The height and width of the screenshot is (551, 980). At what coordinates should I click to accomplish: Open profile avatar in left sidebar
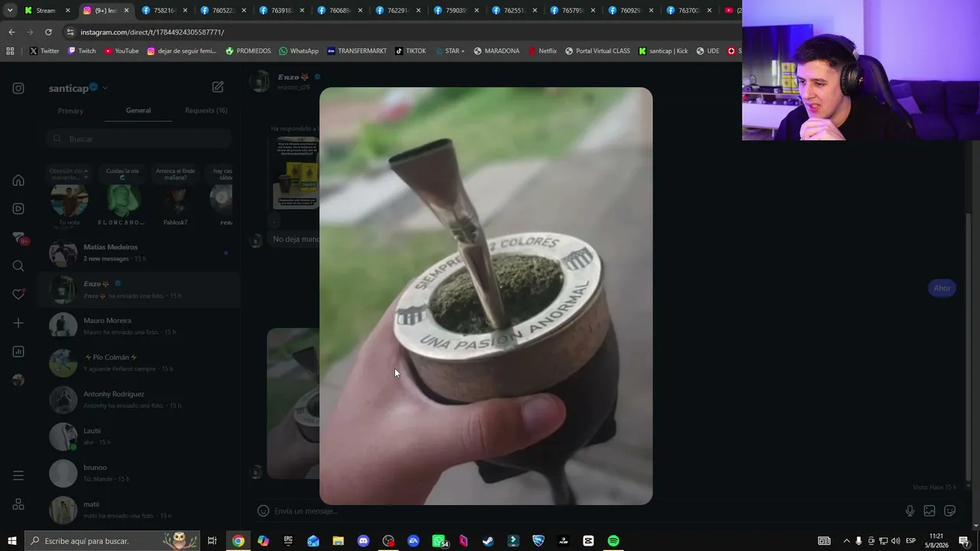[x=18, y=380]
